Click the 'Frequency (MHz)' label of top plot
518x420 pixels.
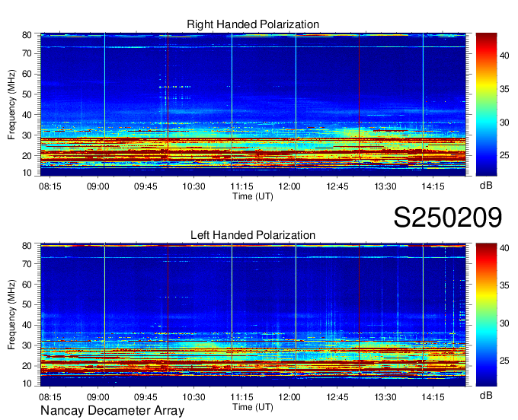[11, 104]
